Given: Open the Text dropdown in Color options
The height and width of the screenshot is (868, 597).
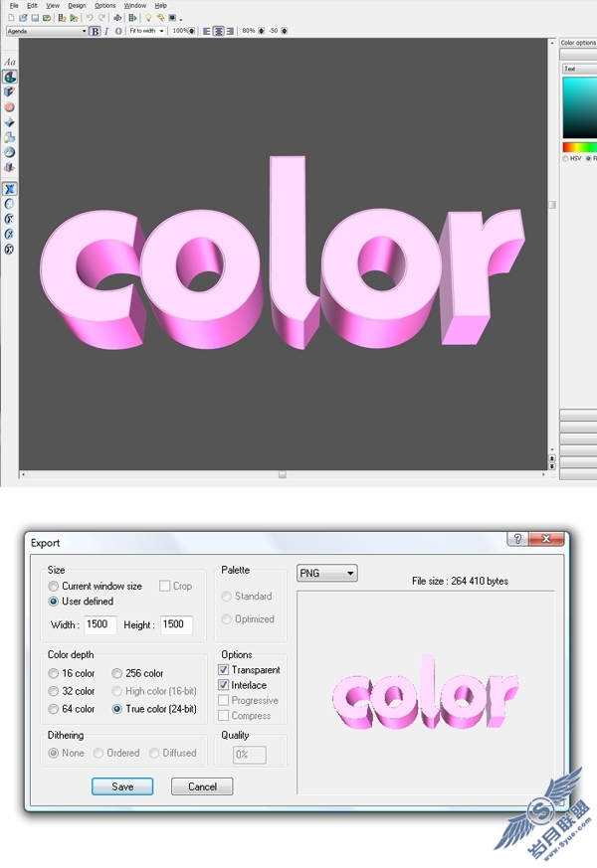Looking at the screenshot, I should click(x=579, y=69).
